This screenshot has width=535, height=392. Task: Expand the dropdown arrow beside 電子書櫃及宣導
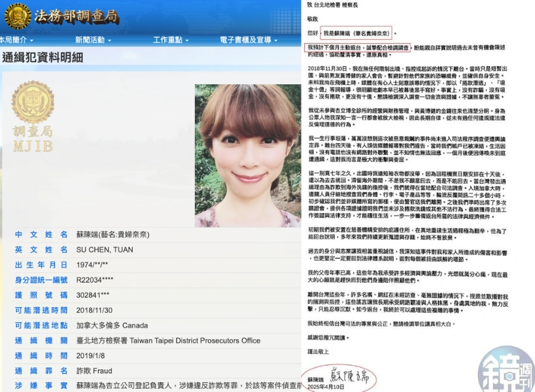coord(276,41)
